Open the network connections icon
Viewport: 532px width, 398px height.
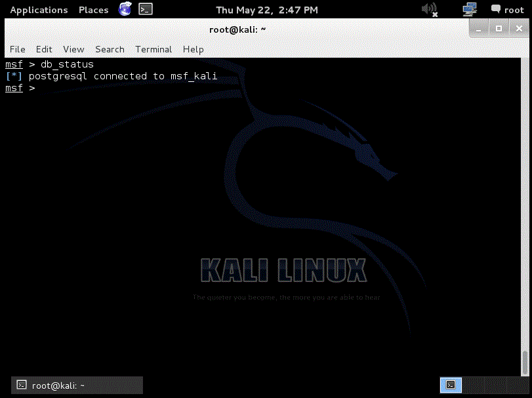(470, 9)
